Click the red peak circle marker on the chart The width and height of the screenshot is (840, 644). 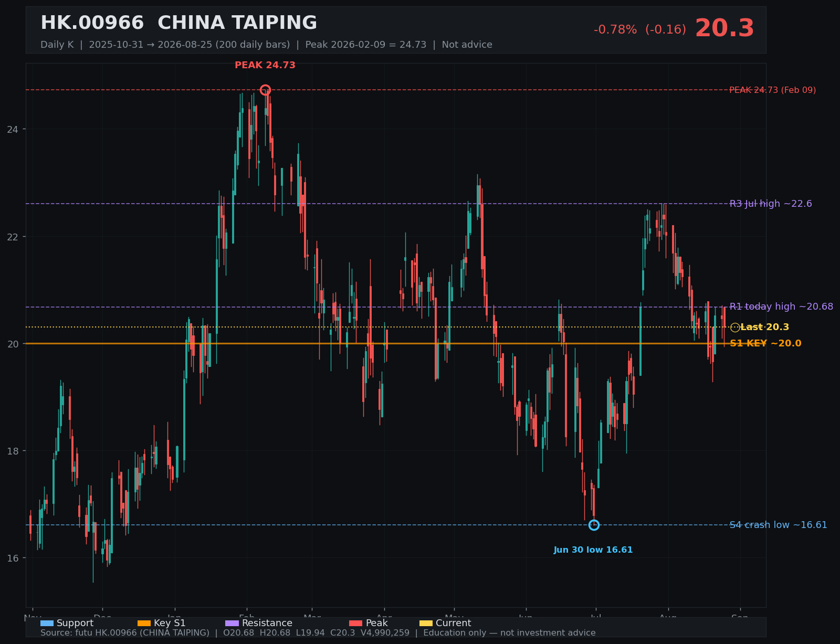pos(265,90)
